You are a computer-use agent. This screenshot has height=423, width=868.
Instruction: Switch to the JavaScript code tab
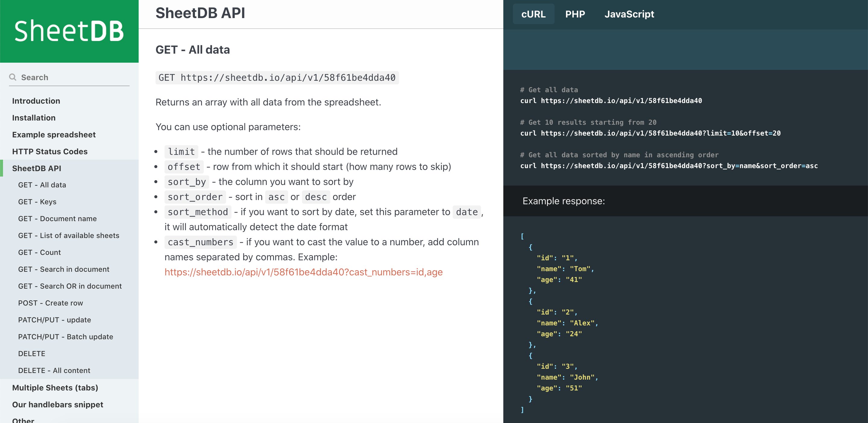629,14
